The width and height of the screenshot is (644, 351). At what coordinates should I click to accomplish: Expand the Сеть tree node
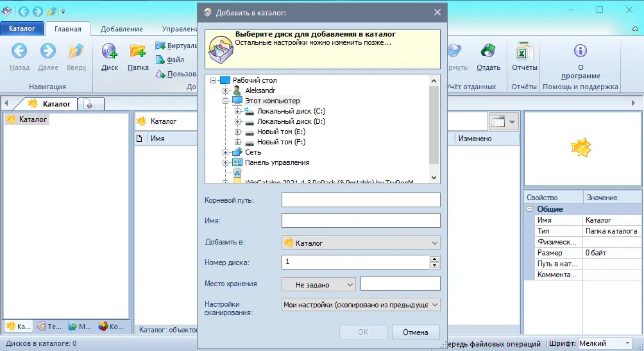[225, 152]
